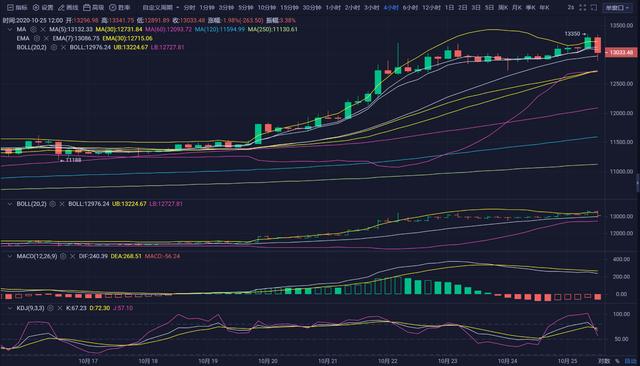Select the 4小时 timeframe
The height and width of the screenshot is (366, 640).
click(x=391, y=7)
